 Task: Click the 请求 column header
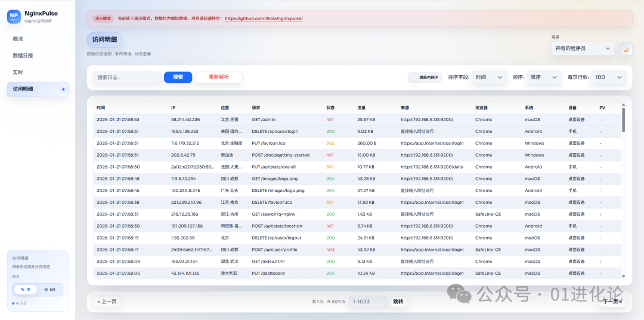(256, 108)
